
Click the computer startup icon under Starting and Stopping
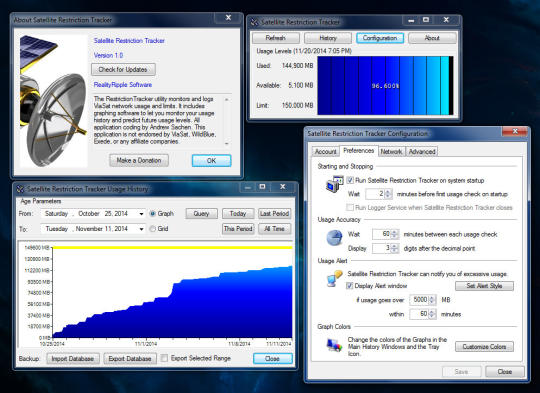334,184
